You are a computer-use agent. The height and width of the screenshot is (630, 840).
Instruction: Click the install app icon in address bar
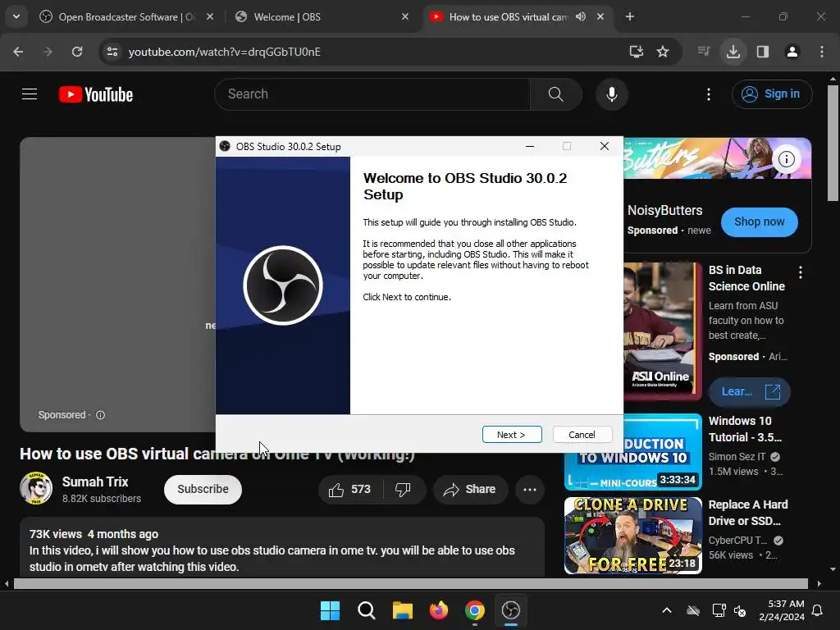637,52
